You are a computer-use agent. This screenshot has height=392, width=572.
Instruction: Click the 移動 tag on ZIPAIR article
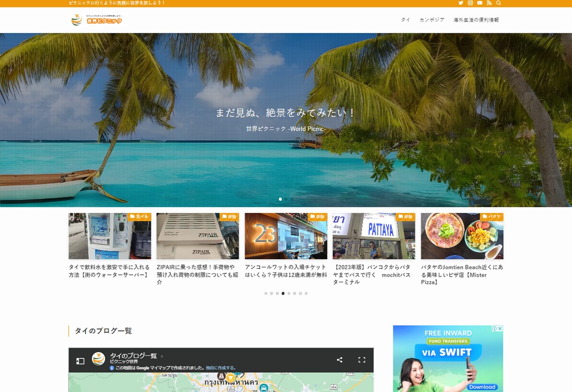point(230,217)
